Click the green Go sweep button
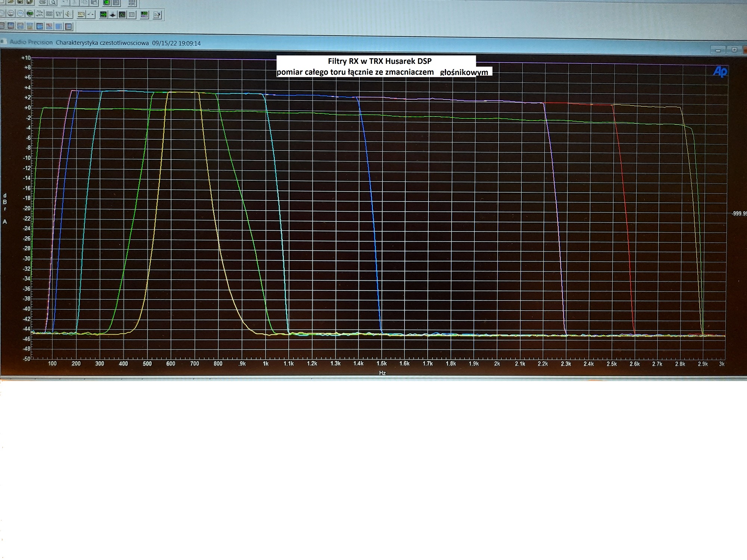Screen dimensions: 747x560 tap(106, 3)
